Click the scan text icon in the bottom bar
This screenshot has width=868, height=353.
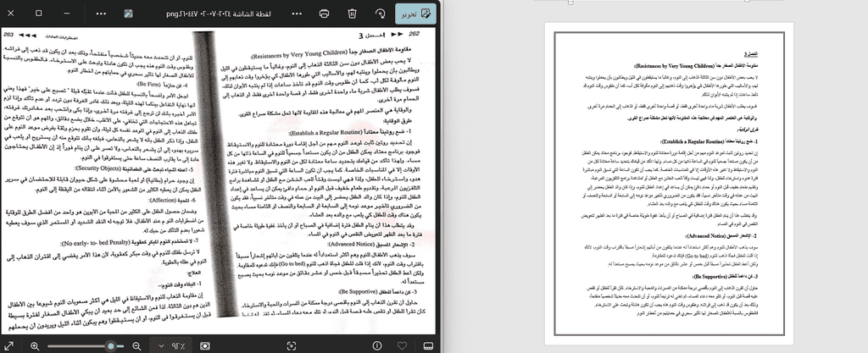pyautogui.click(x=292, y=346)
